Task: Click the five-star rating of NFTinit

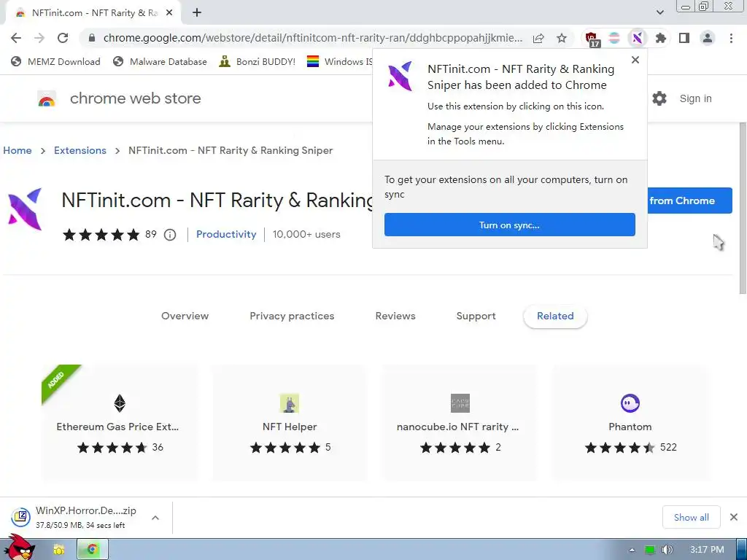Action: click(101, 235)
